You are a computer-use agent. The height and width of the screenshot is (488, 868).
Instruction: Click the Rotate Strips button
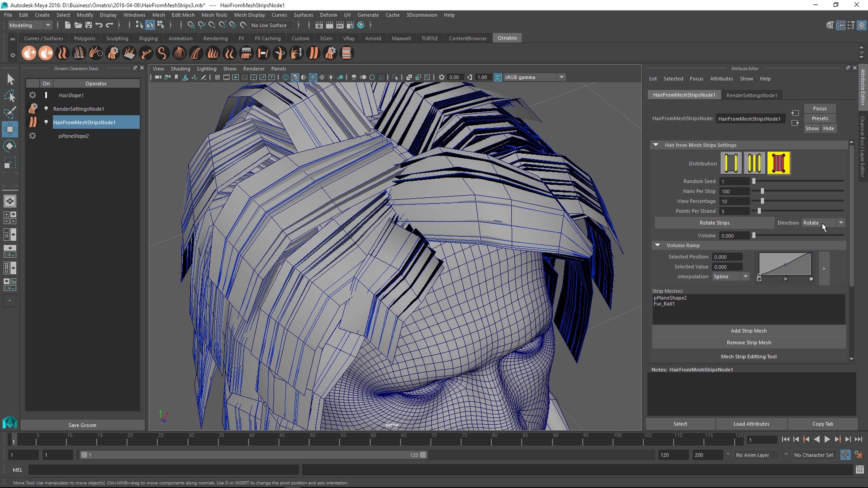[714, 223]
